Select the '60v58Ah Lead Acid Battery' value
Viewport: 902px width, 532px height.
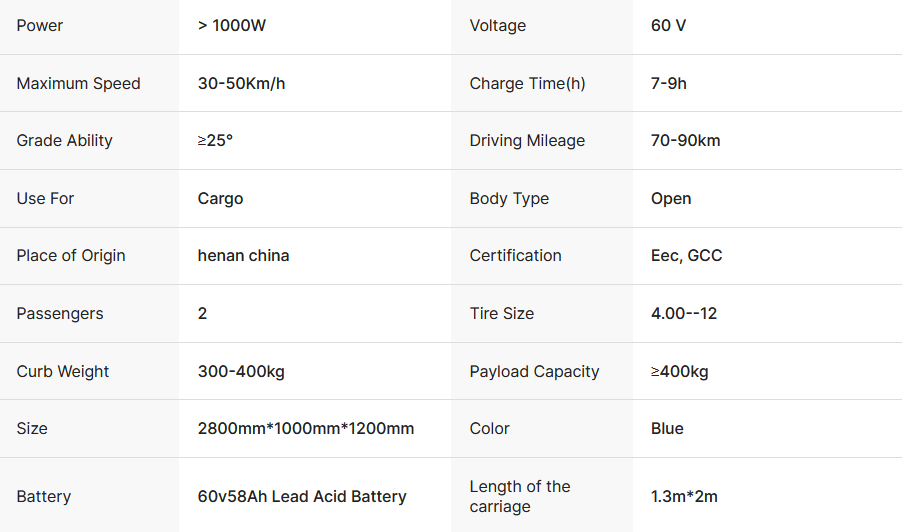coord(302,497)
